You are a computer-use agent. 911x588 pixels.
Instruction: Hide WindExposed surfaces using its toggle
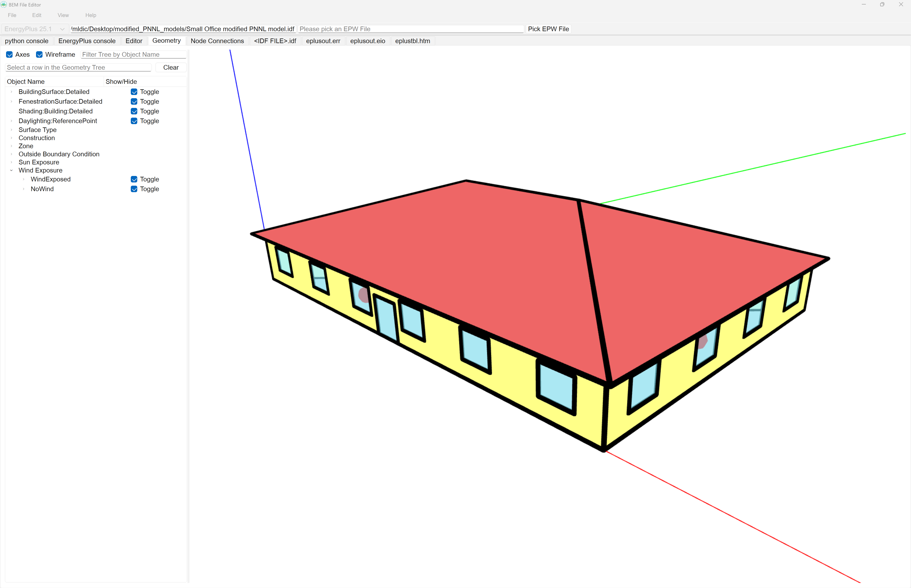[x=134, y=179]
